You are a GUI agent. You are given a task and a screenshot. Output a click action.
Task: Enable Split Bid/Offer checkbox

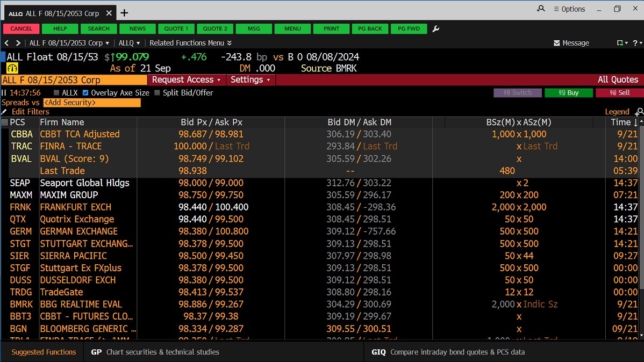[x=157, y=93]
